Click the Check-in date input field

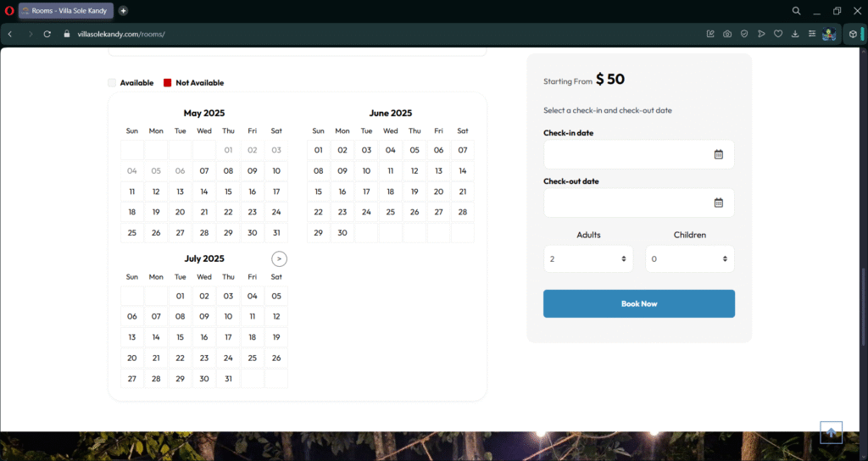[639, 154]
